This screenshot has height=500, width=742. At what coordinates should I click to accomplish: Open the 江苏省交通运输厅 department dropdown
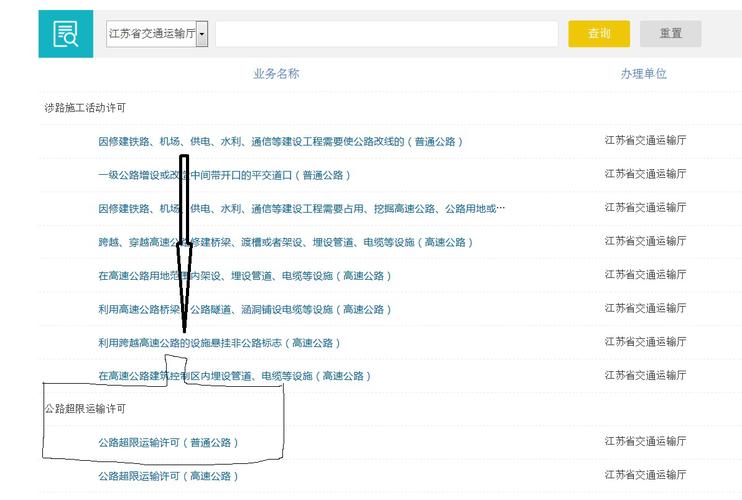157,34
